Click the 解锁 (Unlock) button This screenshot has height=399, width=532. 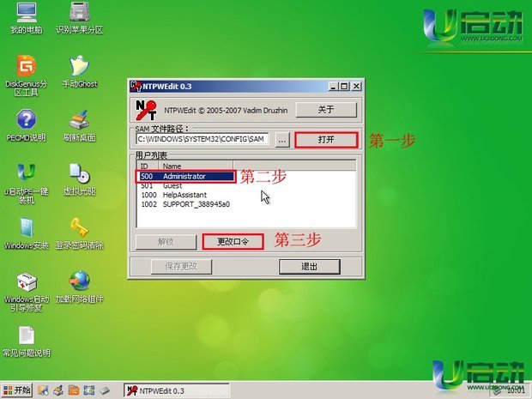pos(166,242)
